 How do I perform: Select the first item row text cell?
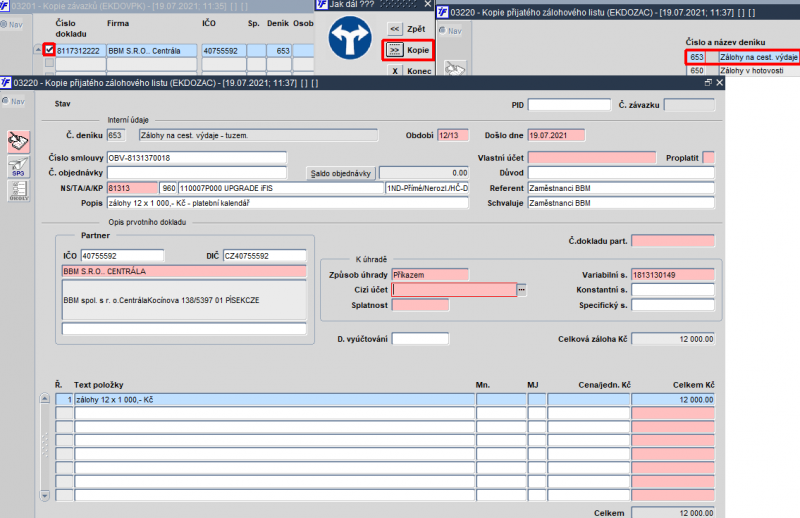coord(273,399)
